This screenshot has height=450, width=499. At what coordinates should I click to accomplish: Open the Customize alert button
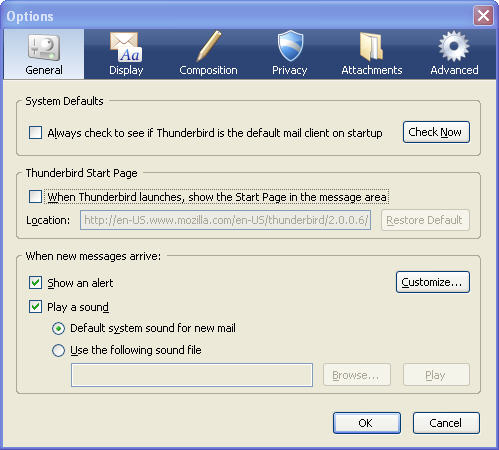433,282
